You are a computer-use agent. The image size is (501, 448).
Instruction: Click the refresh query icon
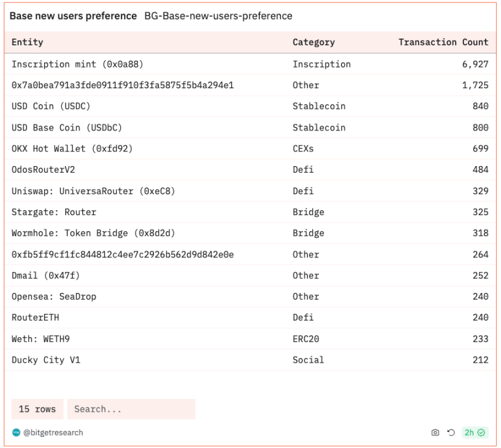point(451,433)
